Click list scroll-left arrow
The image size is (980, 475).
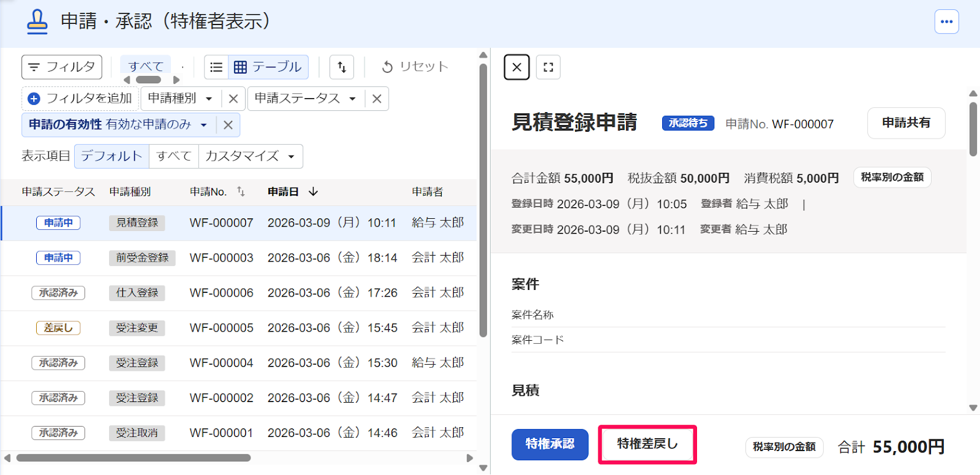click(x=7, y=458)
